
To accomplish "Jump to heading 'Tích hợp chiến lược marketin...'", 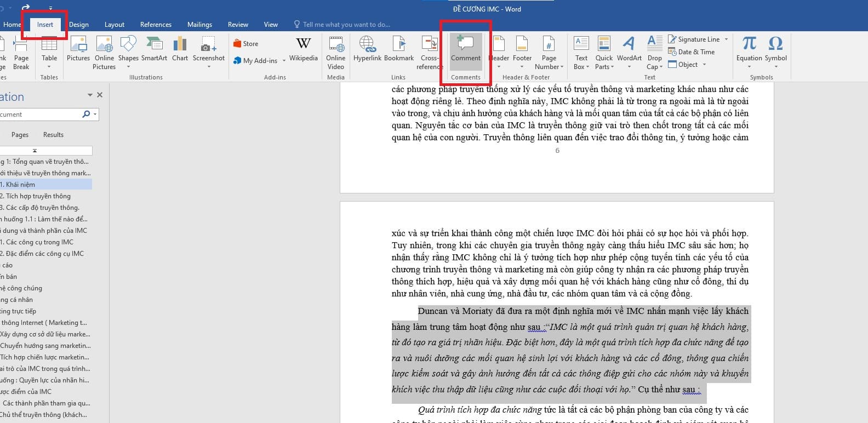I will tap(46, 357).
